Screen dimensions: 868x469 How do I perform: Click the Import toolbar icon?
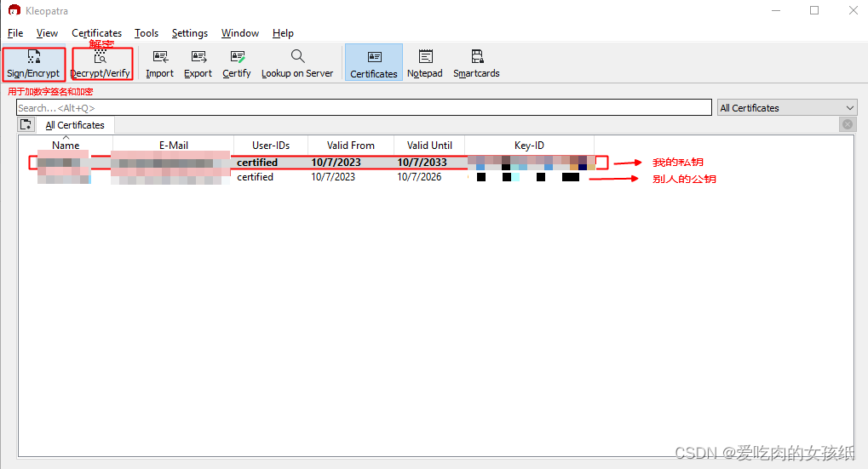pyautogui.click(x=160, y=64)
